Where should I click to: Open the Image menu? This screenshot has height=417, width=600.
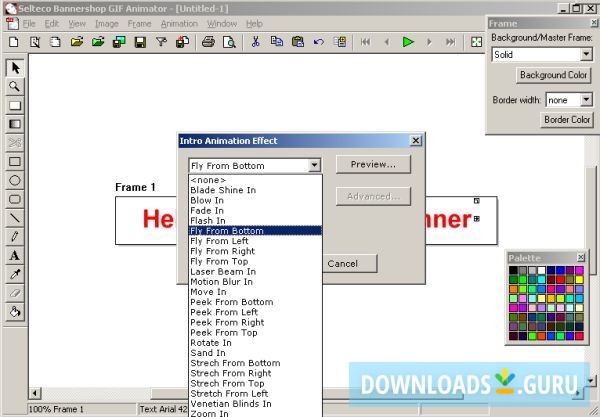107,24
